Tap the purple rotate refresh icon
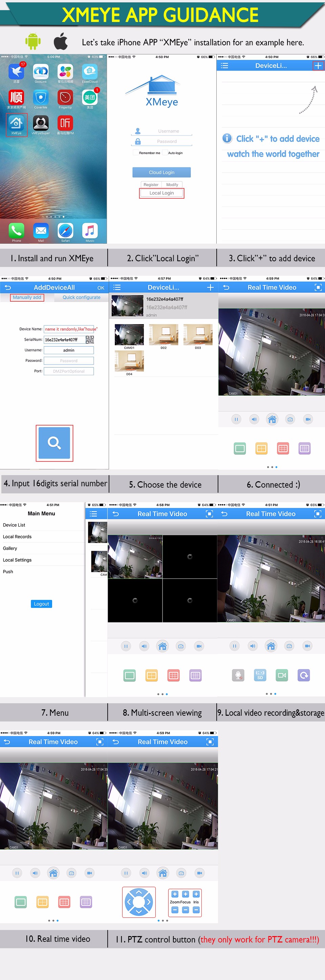325x980 pixels. [x=304, y=675]
